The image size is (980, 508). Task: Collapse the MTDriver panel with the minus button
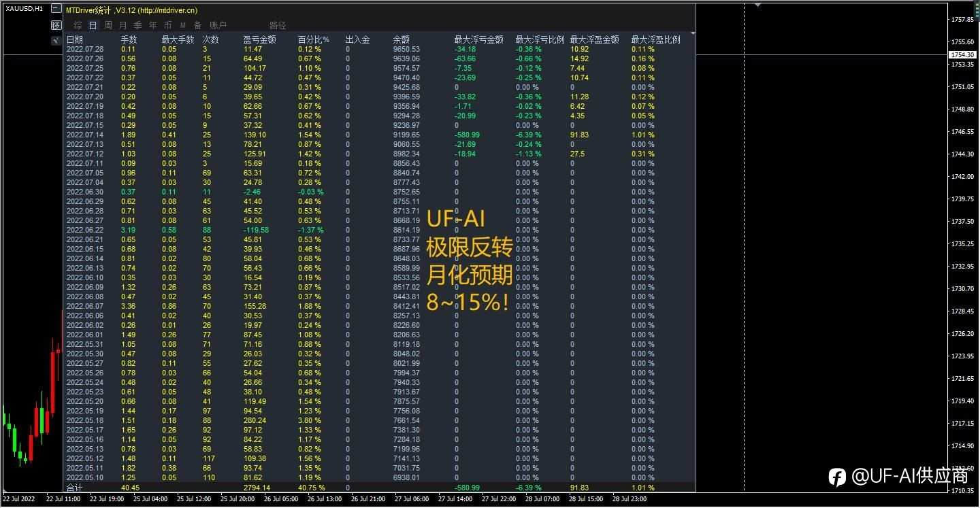[x=56, y=10]
